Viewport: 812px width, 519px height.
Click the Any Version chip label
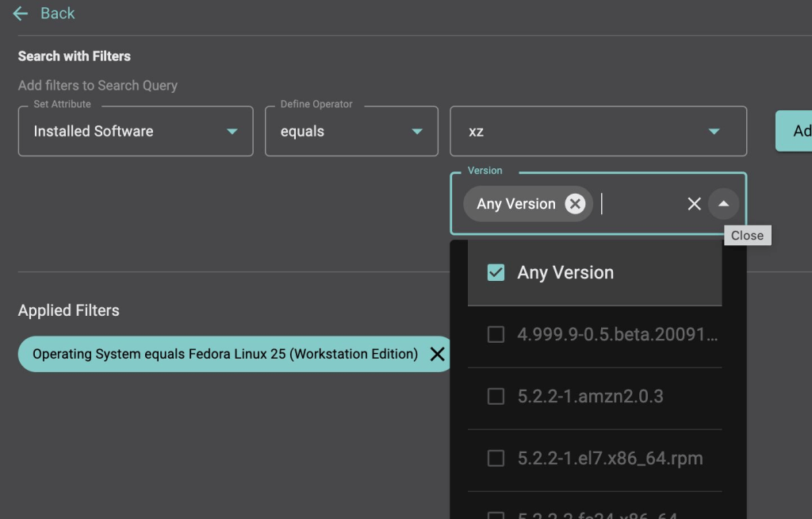click(515, 204)
